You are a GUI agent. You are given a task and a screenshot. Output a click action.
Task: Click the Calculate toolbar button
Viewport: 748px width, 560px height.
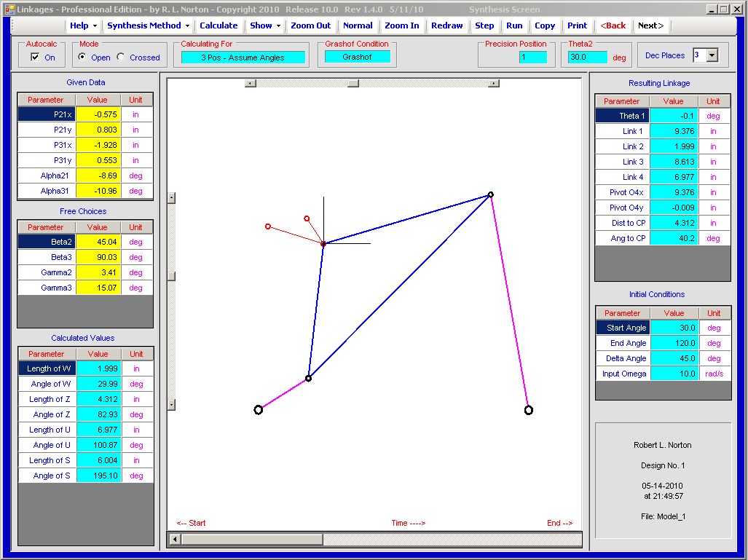point(219,25)
